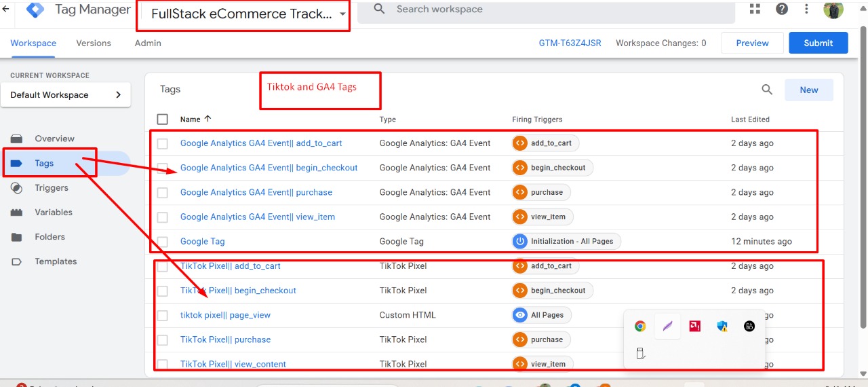Toggle the select-all tags checkbox in header
The width and height of the screenshot is (868, 387).
[x=162, y=119]
